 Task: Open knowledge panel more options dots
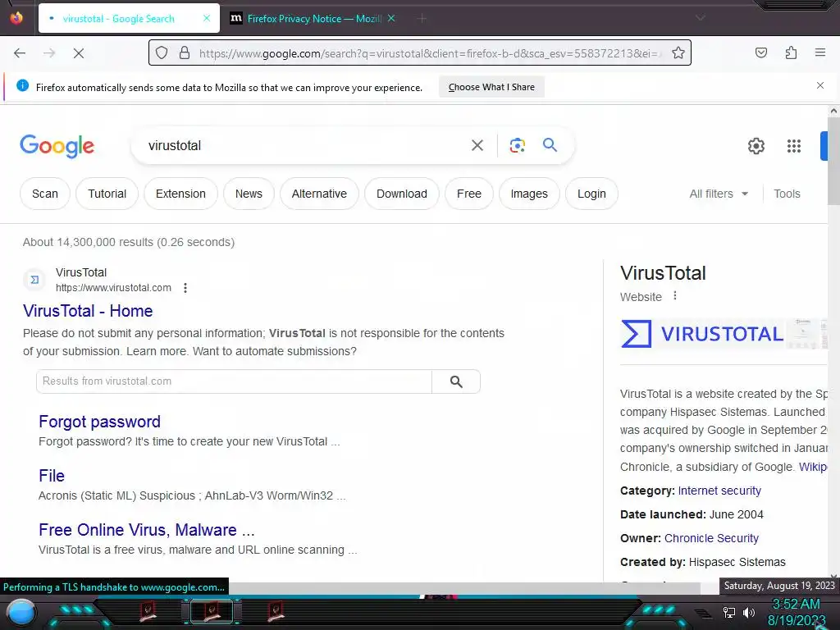point(675,295)
